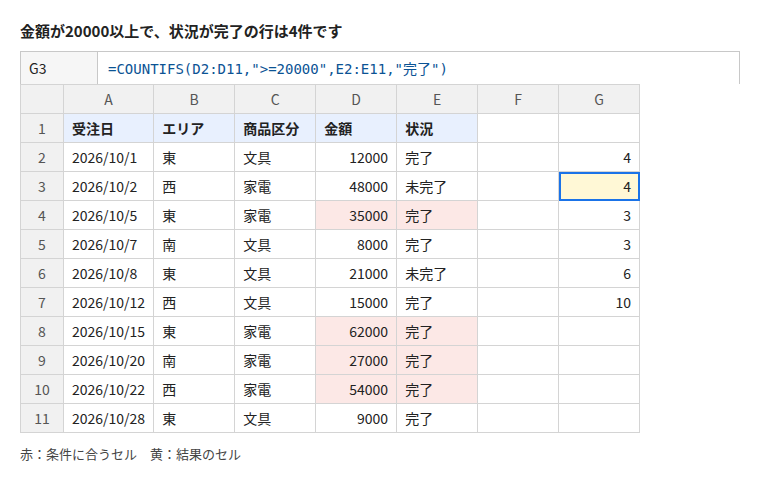The image size is (760, 477).
Task: Click amount cell 21000
Action: tap(356, 273)
